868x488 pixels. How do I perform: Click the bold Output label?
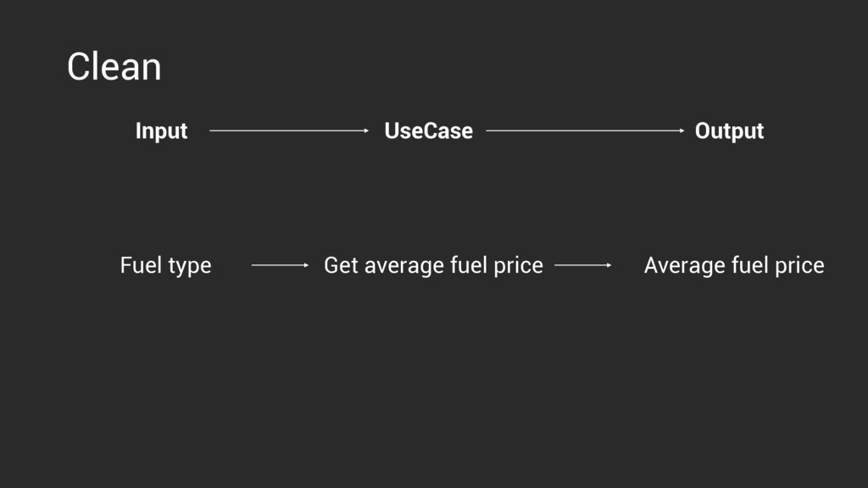729,131
